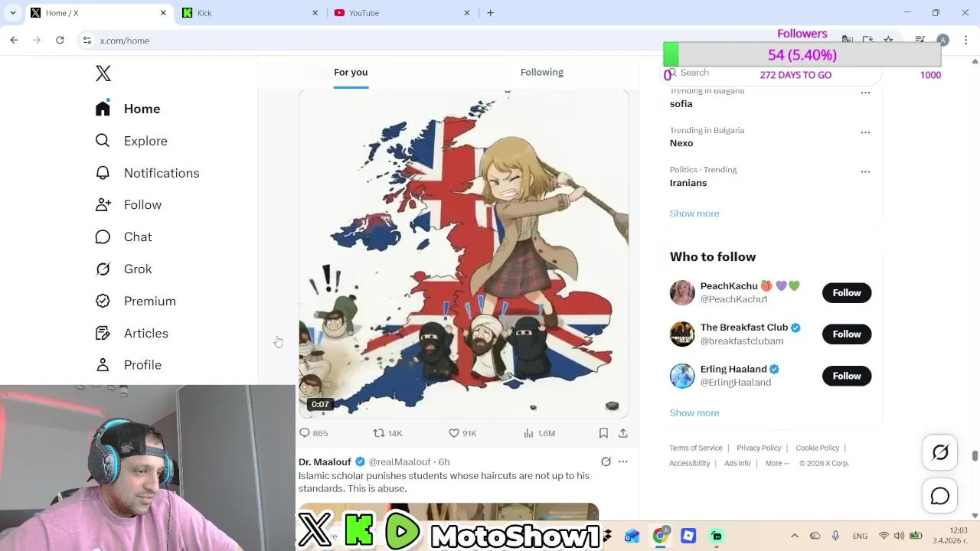Open Explore magnifier icon in sidebar

pos(103,141)
